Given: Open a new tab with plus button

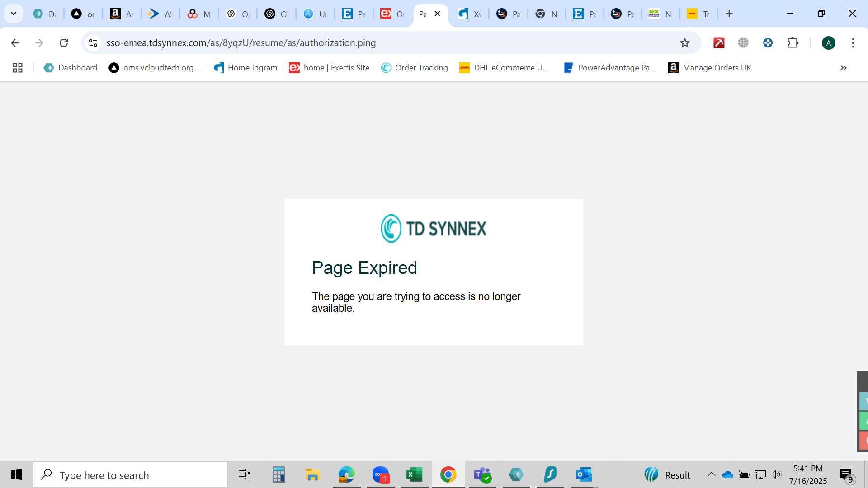Looking at the screenshot, I should tap(729, 14).
